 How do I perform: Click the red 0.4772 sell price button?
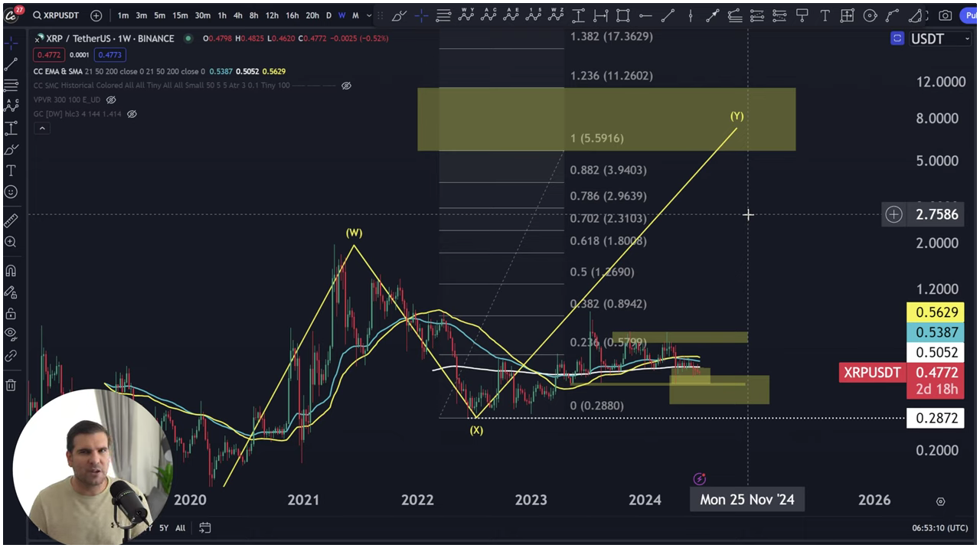pyautogui.click(x=49, y=55)
